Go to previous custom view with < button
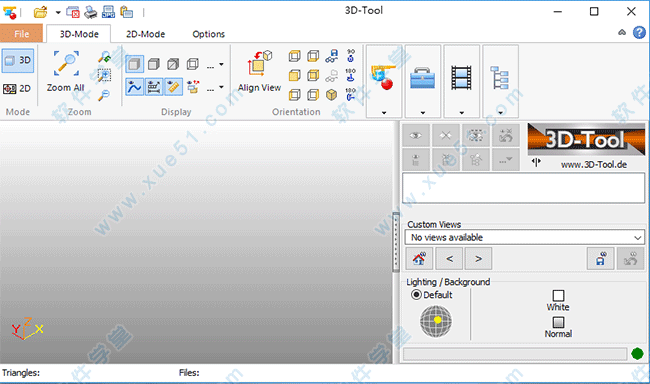 pos(449,259)
